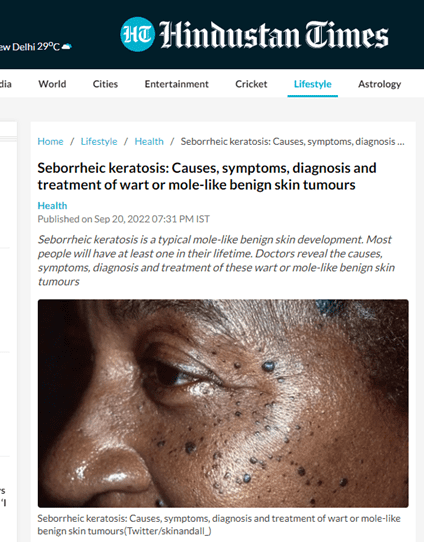This screenshot has height=542, width=424.
Task: Open the Astrology menu item
Action: coord(379,84)
